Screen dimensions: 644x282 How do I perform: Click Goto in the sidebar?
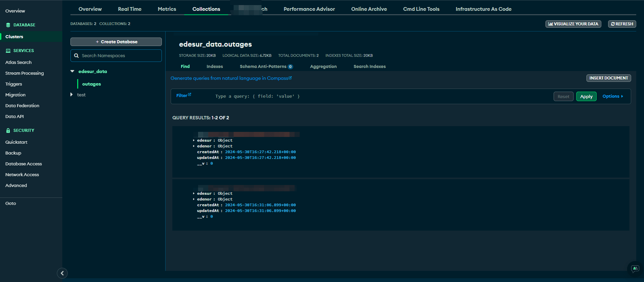pyautogui.click(x=11, y=204)
